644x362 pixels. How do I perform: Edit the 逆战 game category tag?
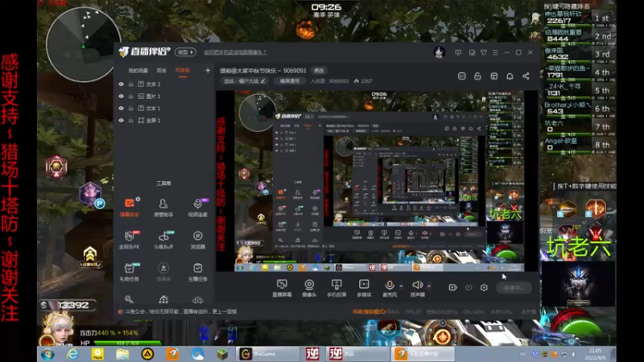(245, 81)
